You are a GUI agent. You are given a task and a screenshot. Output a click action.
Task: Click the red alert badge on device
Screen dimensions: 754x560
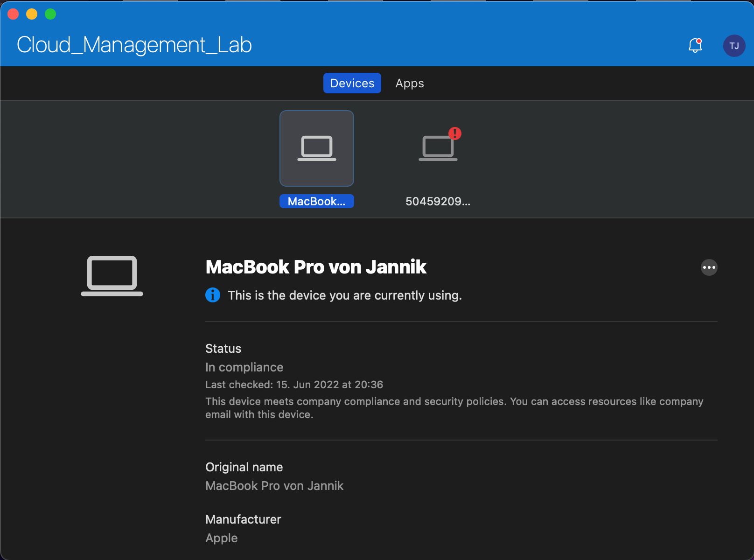point(455,133)
